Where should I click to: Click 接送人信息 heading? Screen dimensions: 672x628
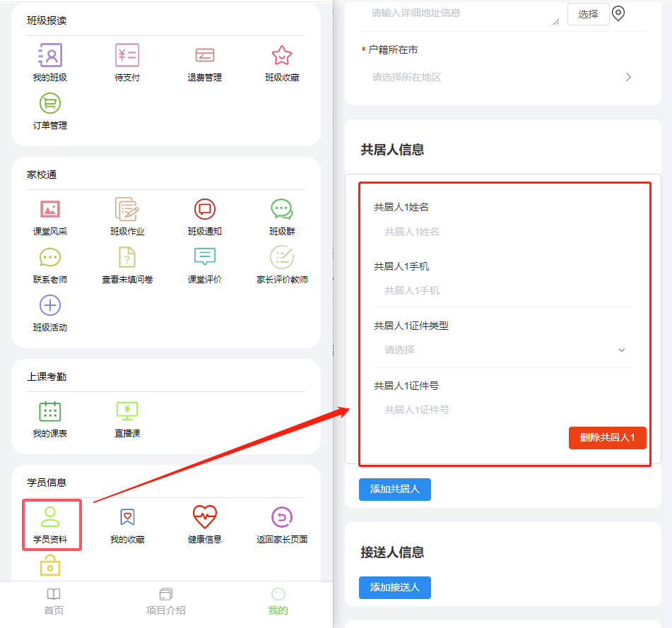pos(392,552)
